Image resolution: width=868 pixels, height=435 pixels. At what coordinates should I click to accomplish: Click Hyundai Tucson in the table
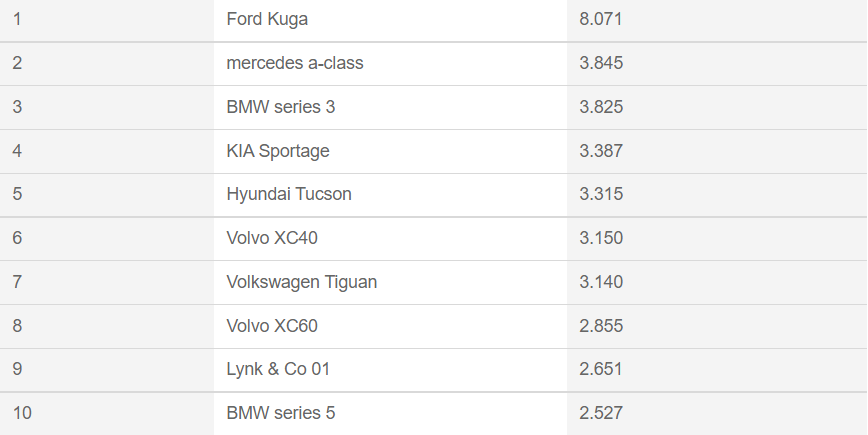(x=289, y=194)
